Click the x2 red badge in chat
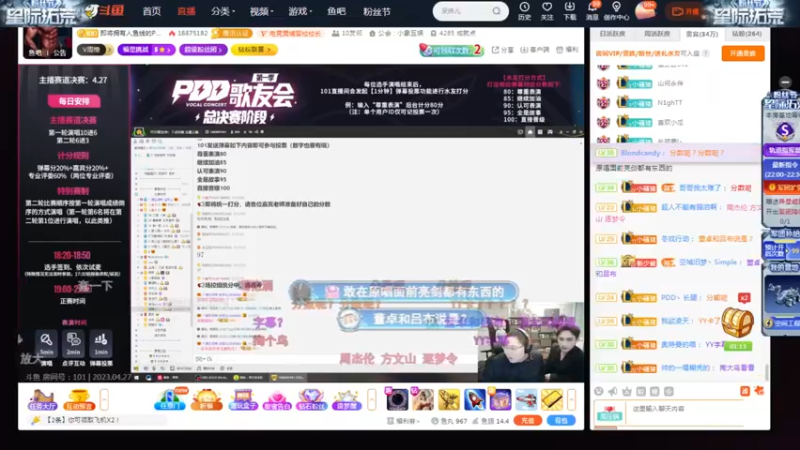 pyautogui.click(x=744, y=297)
